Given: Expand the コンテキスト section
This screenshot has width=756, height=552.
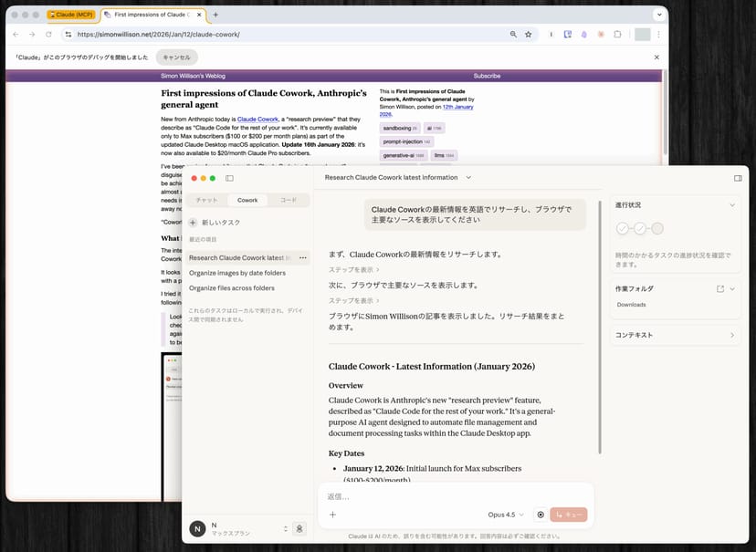Looking at the screenshot, I should tap(731, 336).
